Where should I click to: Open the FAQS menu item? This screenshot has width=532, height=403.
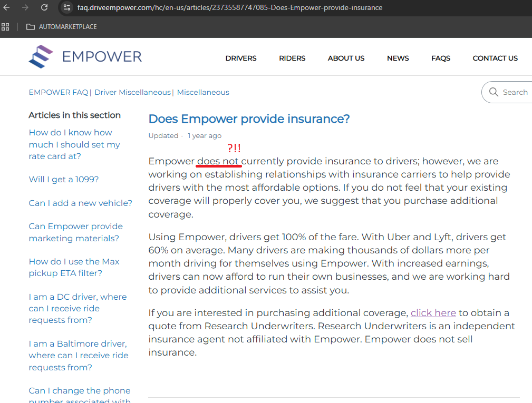click(x=441, y=58)
